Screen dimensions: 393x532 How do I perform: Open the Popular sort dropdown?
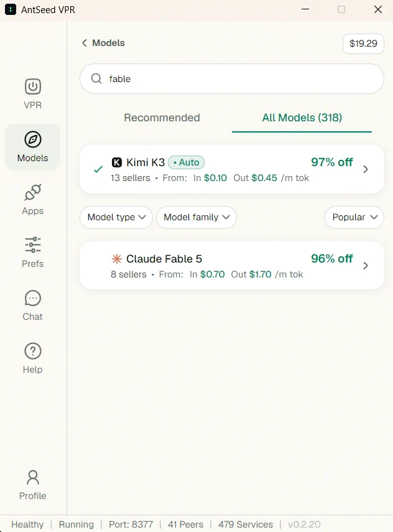(x=354, y=217)
